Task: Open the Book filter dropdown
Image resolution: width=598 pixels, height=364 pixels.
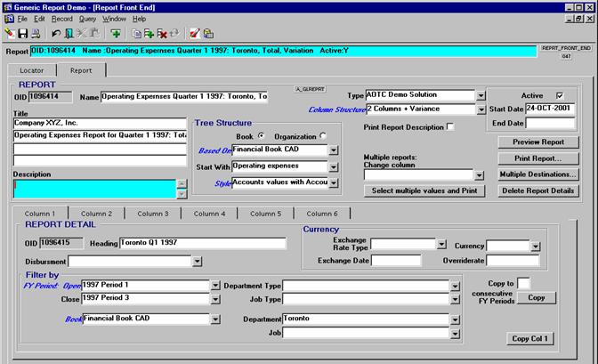Action: point(215,319)
